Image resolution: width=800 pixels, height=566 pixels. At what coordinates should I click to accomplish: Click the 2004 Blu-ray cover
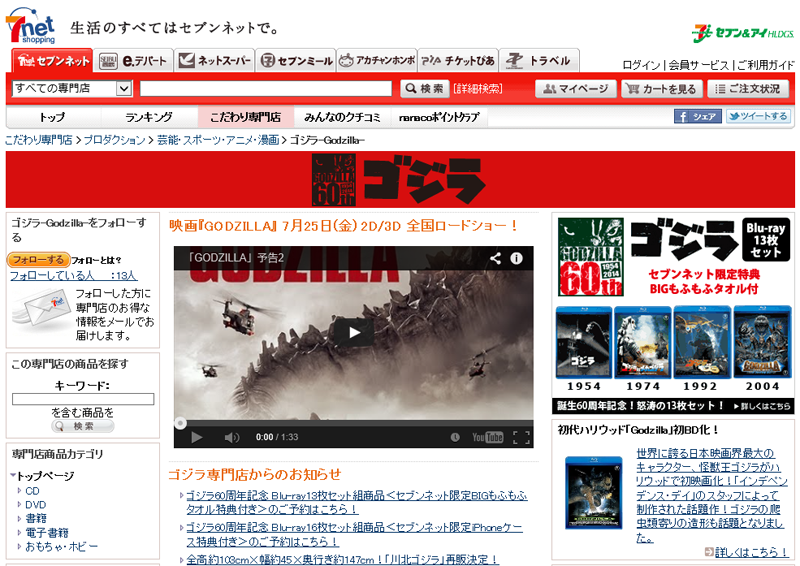(x=762, y=342)
